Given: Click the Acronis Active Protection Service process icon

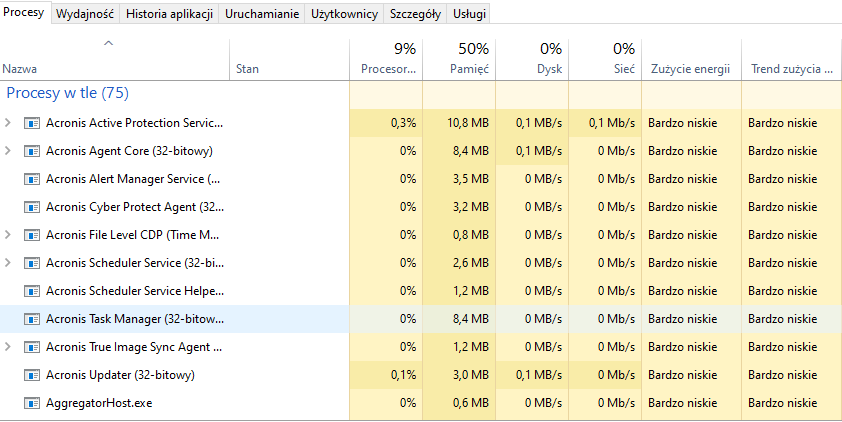Looking at the screenshot, I should [32, 123].
